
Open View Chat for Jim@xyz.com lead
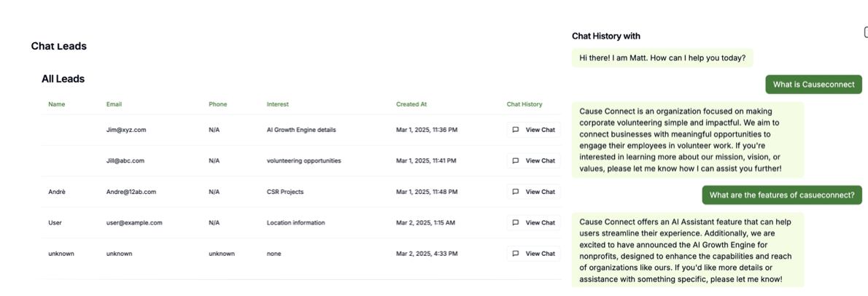(x=534, y=130)
